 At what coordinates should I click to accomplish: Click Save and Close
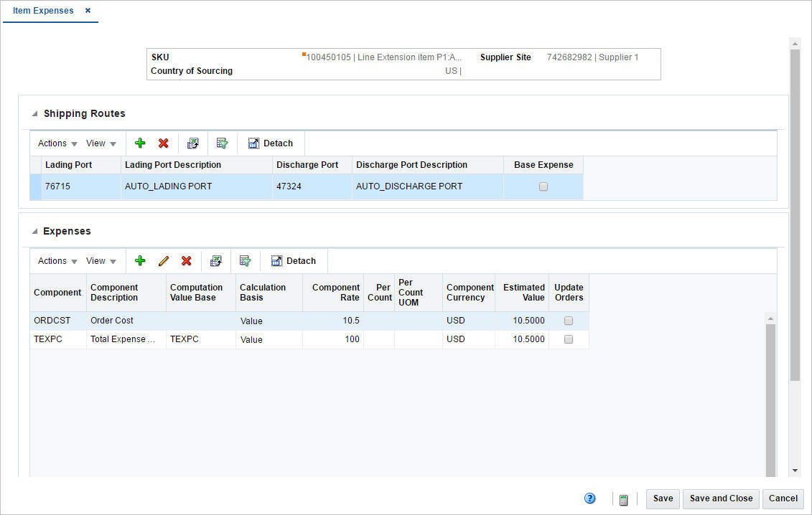tap(721, 499)
